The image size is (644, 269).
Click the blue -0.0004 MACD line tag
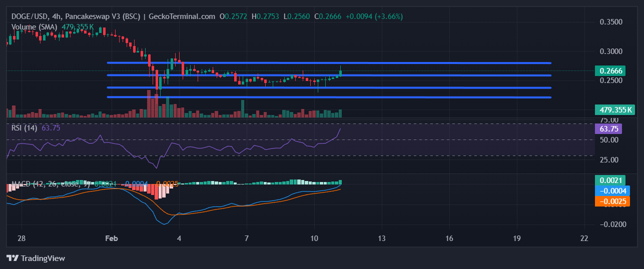[x=612, y=190]
